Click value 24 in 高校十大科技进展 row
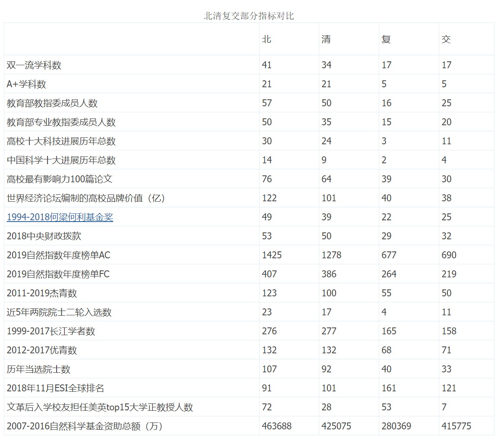 coord(326,141)
